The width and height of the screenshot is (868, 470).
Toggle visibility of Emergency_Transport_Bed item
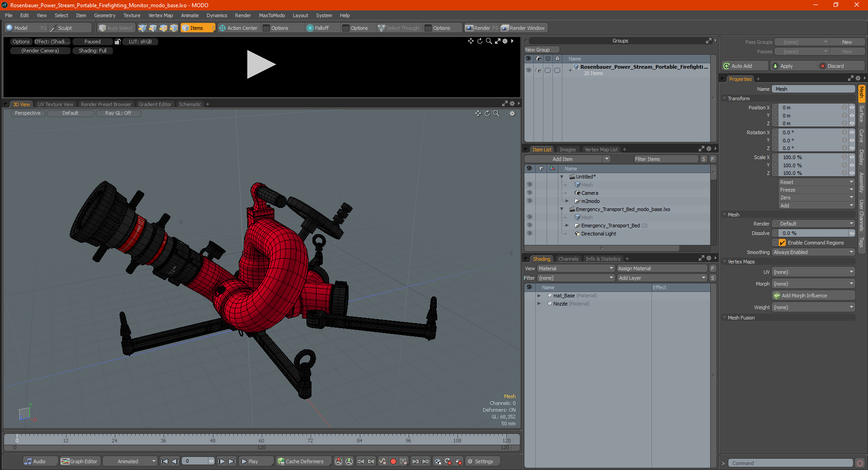pyautogui.click(x=529, y=226)
